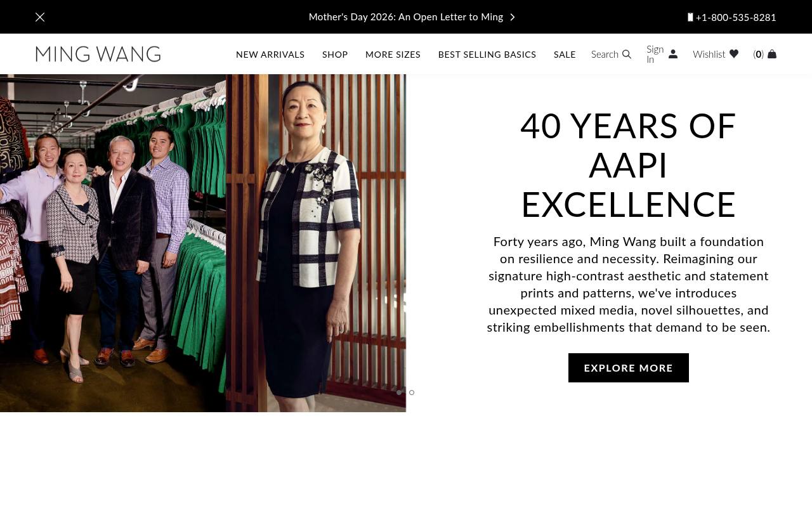The width and height of the screenshot is (812, 520).
Task: Select the first carousel slide dot
Action: click(x=399, y=393)
